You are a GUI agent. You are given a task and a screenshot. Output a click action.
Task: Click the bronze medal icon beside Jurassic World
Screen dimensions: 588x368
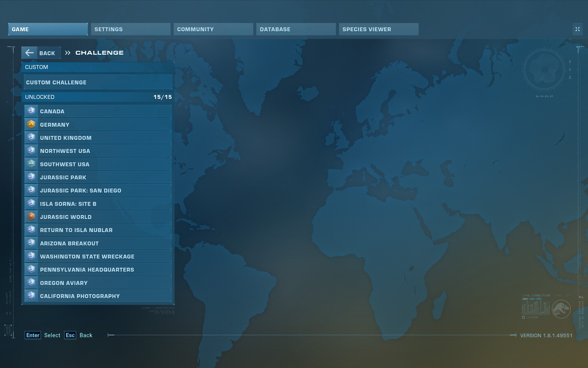(x=31, y=217)
